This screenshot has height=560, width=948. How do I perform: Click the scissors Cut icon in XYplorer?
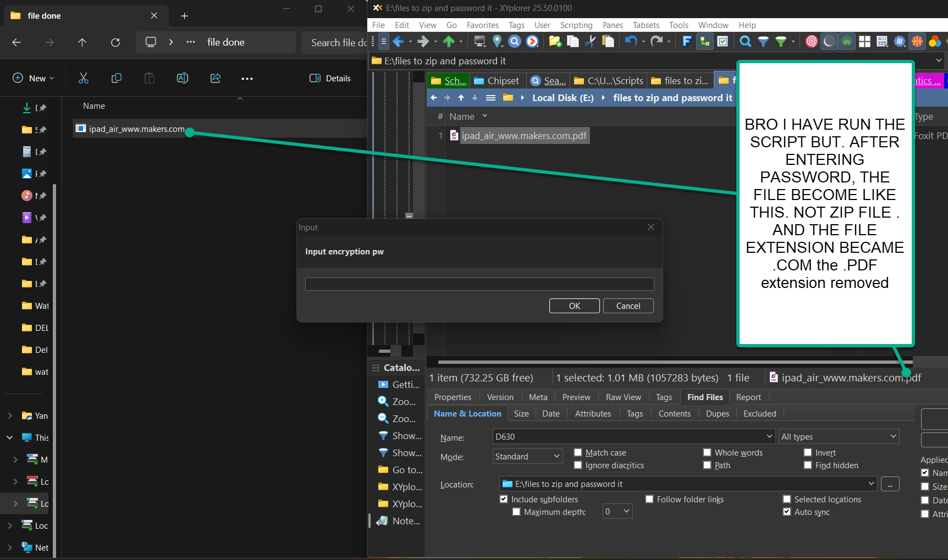click(591, 41)
